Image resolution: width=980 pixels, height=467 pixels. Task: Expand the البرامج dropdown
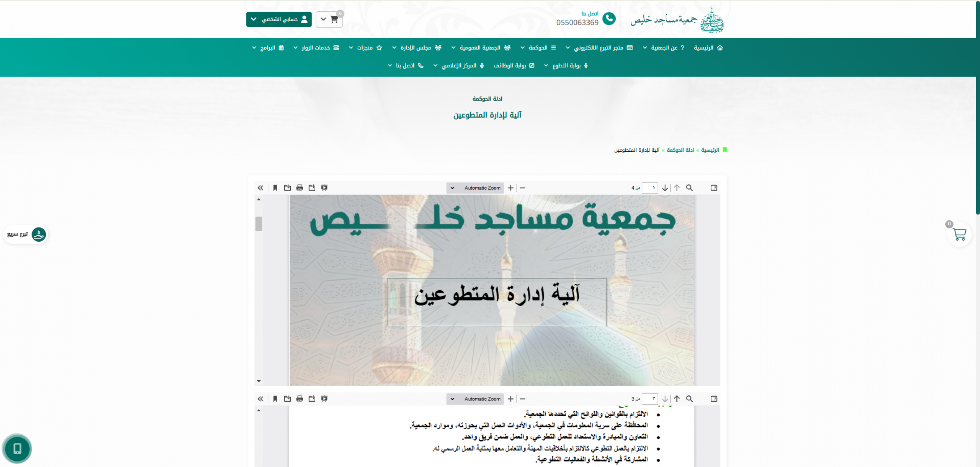click(x=268, y=48)
